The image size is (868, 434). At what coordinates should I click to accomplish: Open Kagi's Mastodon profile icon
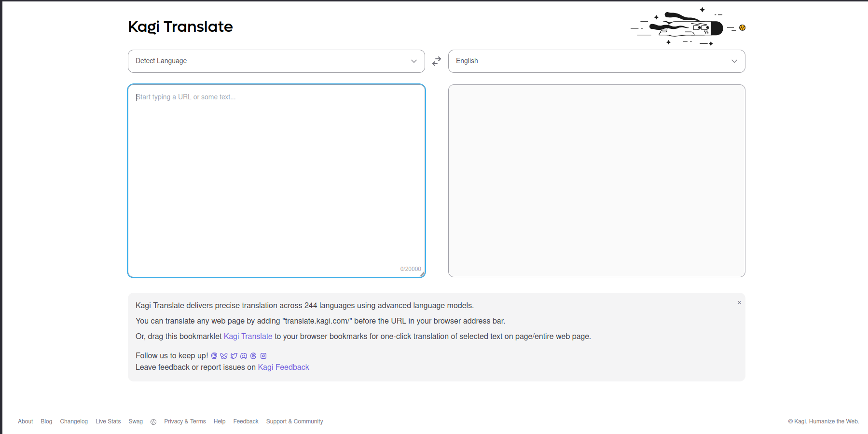(x=214, y=356)
